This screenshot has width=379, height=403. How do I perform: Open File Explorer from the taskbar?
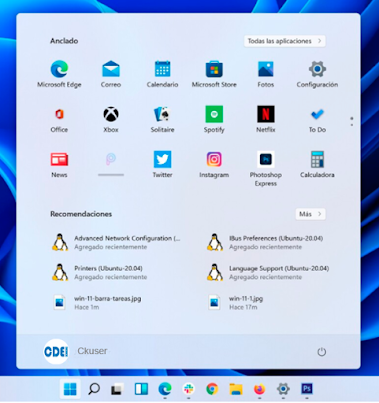[236, 389]
